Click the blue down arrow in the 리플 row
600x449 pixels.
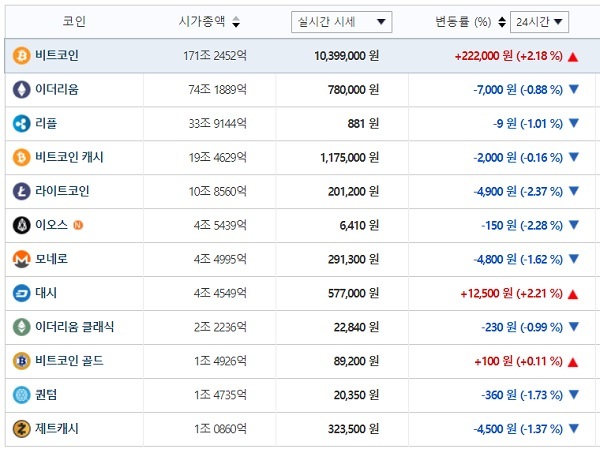(x=574, y=123)
